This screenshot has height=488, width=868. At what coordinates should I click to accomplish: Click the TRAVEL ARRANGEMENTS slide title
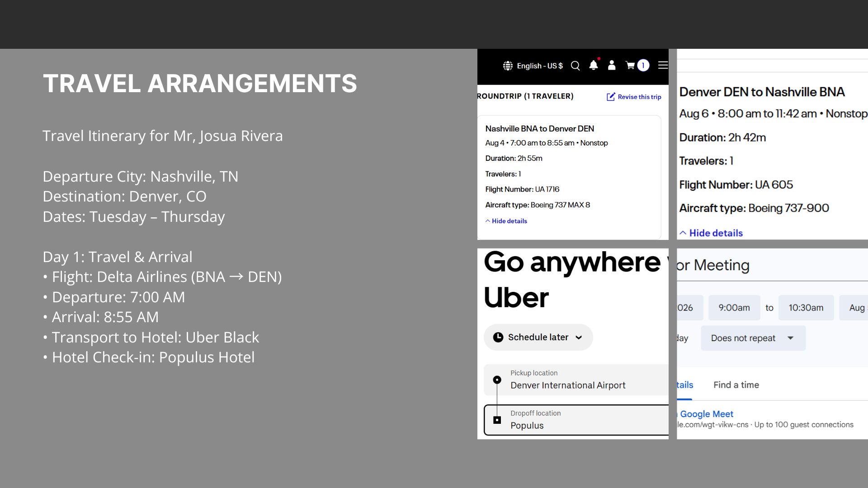pyautogui.click(x=200, y=84)
